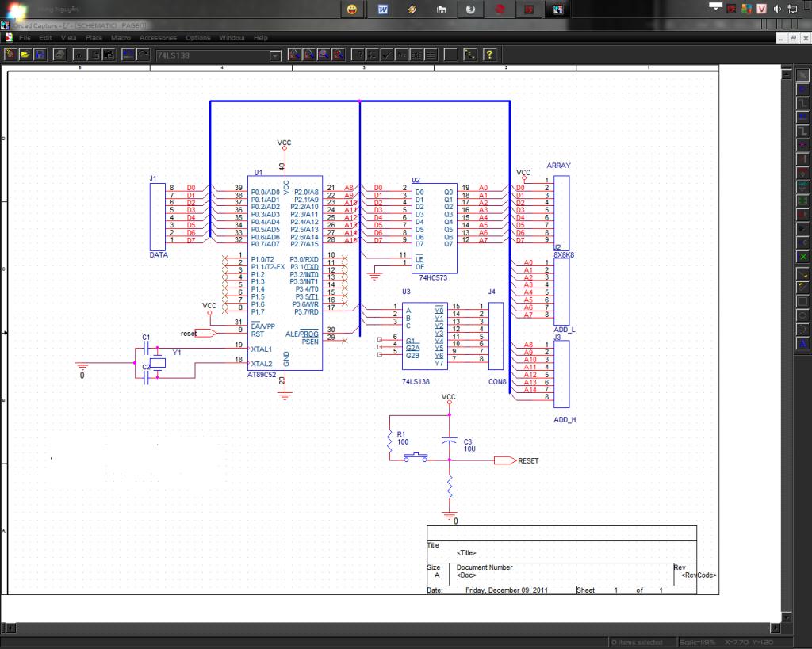Click the Print toolbar icon
The width and height of the screenshot is (812, 649).
point(59,55)
